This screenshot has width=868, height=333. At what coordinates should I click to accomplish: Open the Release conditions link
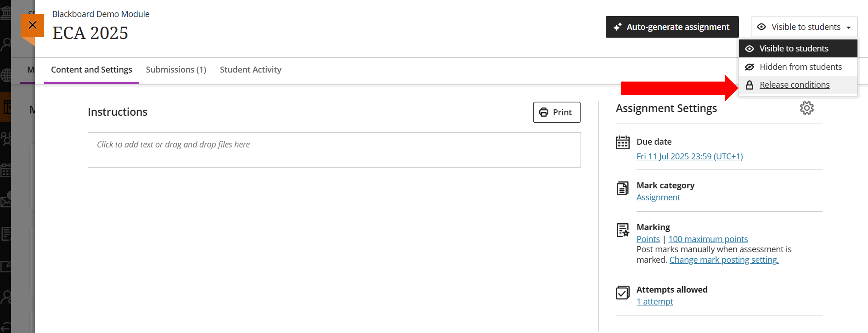click(794, 85)
